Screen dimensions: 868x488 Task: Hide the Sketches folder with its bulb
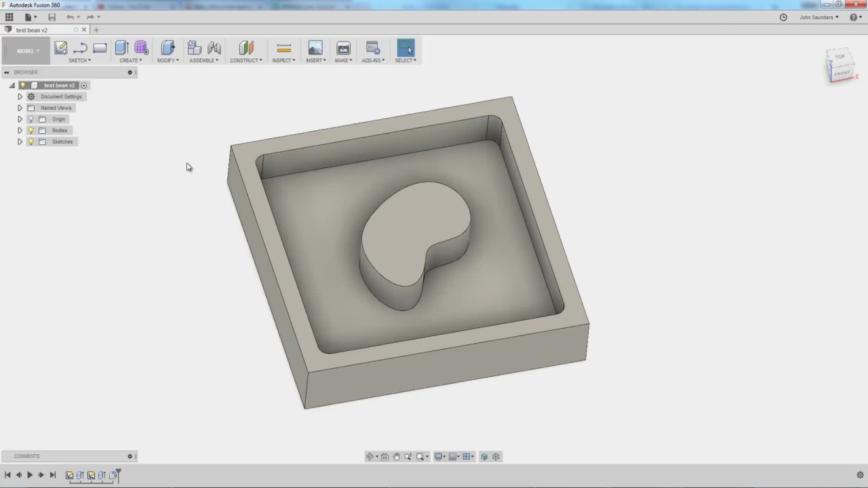point(31,142)
